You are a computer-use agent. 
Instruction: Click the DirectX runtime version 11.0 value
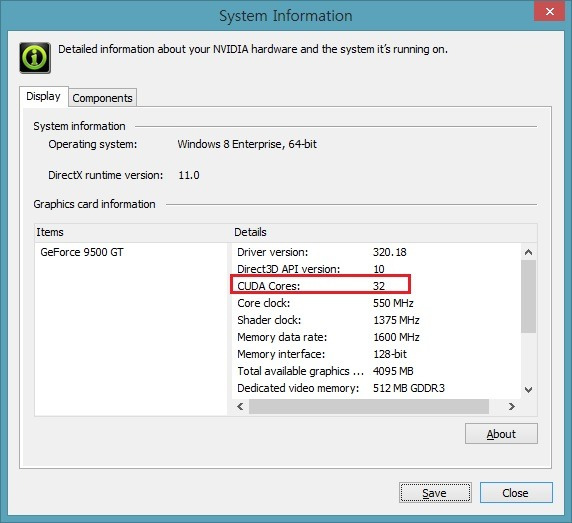click(189, 175)
